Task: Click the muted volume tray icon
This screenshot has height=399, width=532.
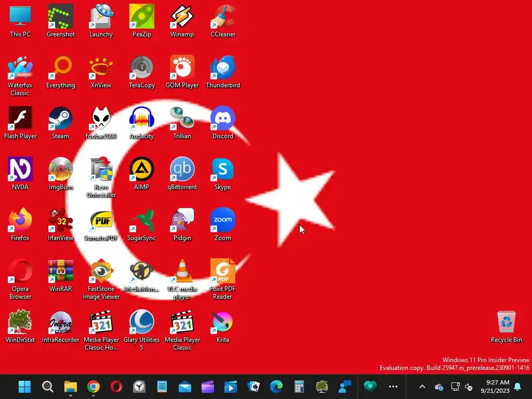Action: [469, 387]
